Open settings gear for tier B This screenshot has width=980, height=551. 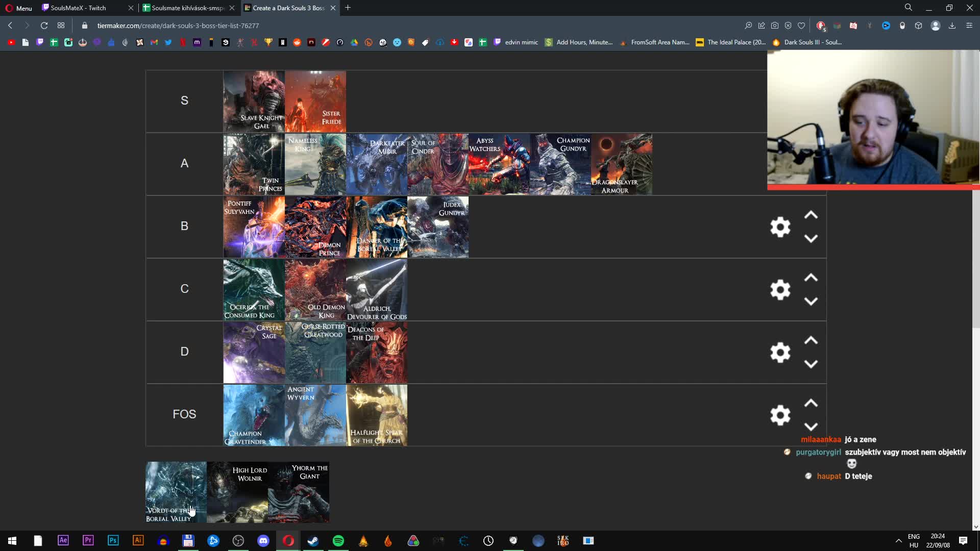coord(780,227)
